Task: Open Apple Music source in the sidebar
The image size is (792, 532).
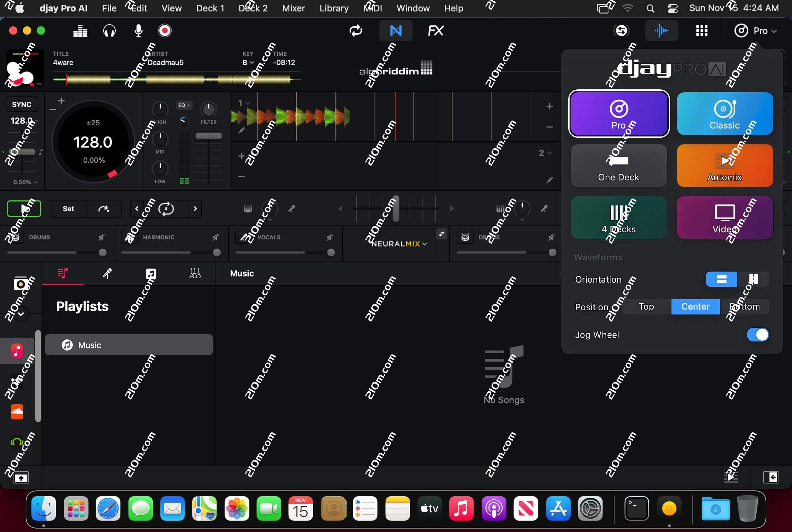Action: [16, 351]
